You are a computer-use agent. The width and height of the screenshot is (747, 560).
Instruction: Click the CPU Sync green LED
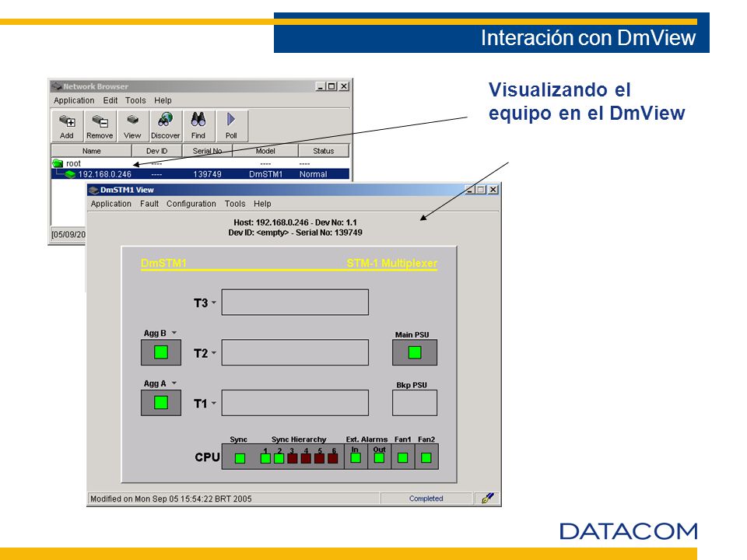(240, 458)
